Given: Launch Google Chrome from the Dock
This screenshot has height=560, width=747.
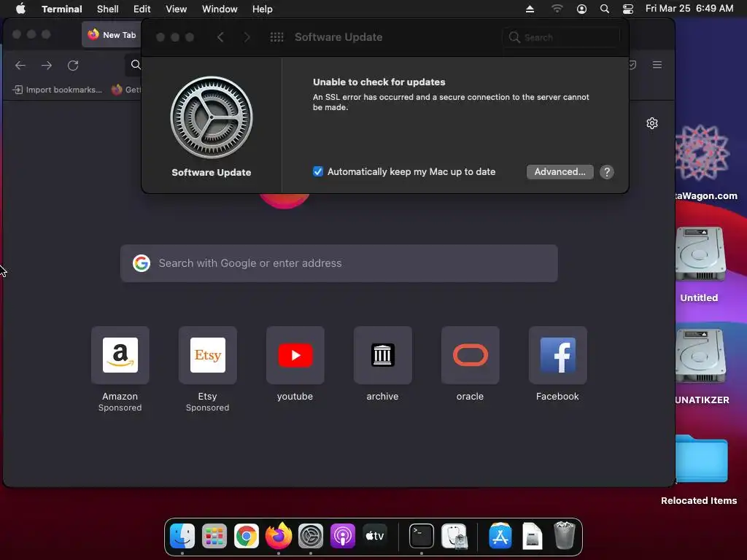Looking at the screenshot, I should pyautogui.click(x=247, y=536).
